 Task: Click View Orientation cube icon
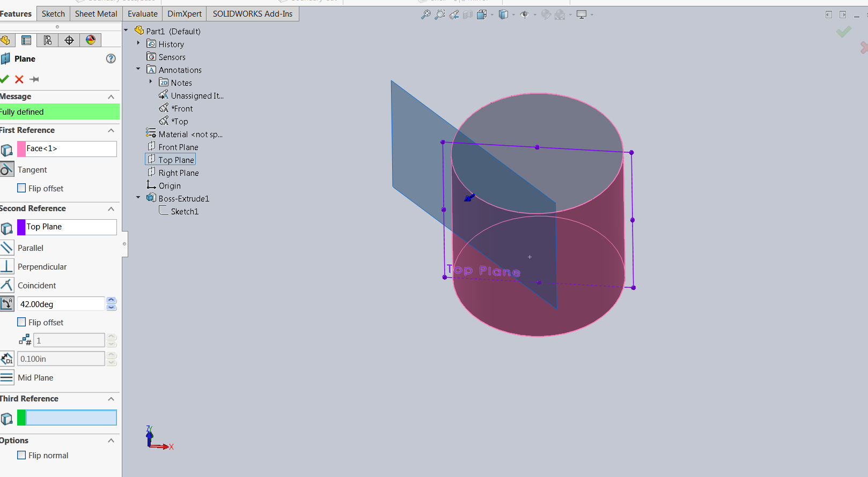tap(482, 14)
